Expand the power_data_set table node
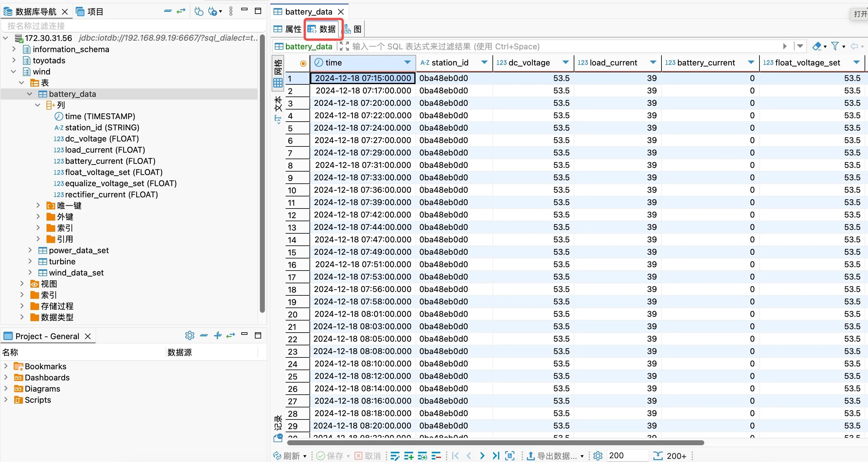Viewport: 868px width, 462px height. 30,250
